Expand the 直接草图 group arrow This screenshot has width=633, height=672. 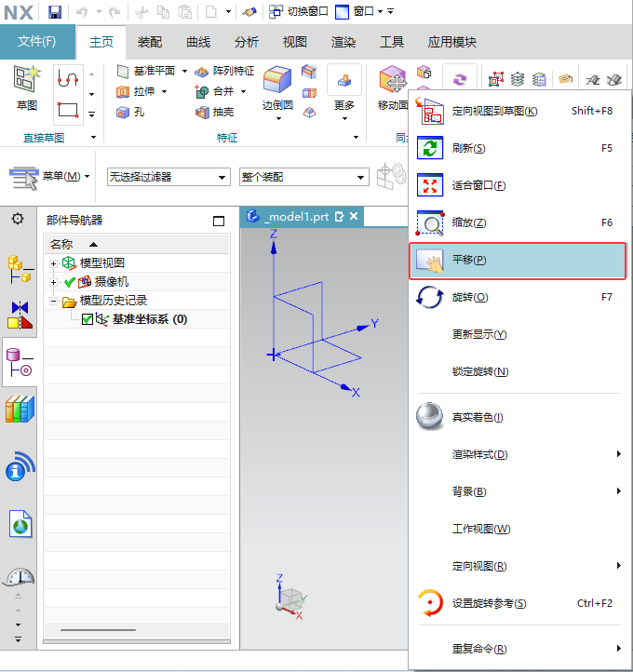pos(93,138)
